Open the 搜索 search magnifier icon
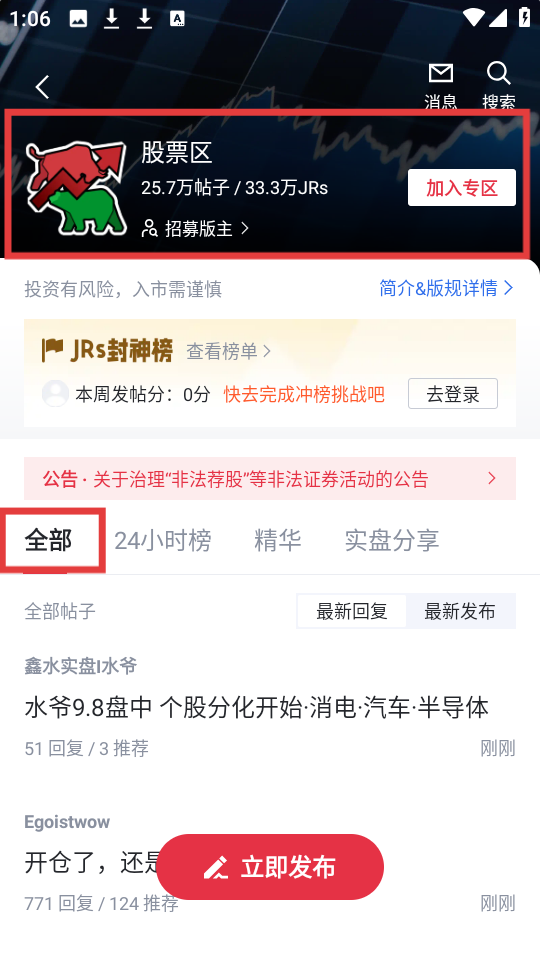Viewport: 540px width, 960px height. point(498,73)
